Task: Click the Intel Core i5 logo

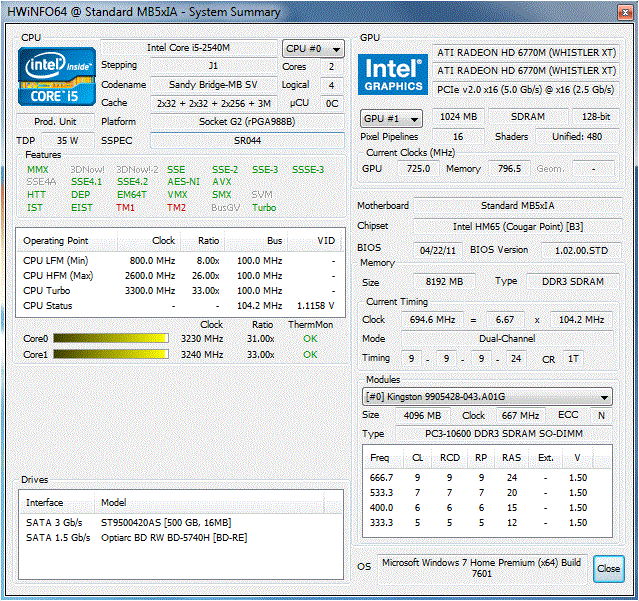Action: (57, 77)
